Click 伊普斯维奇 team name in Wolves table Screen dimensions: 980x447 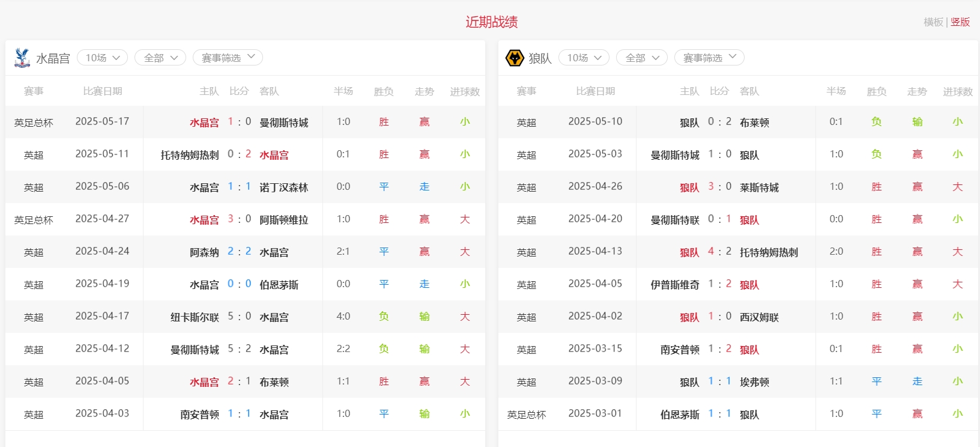pyautogui.click(x=675, y=285)
